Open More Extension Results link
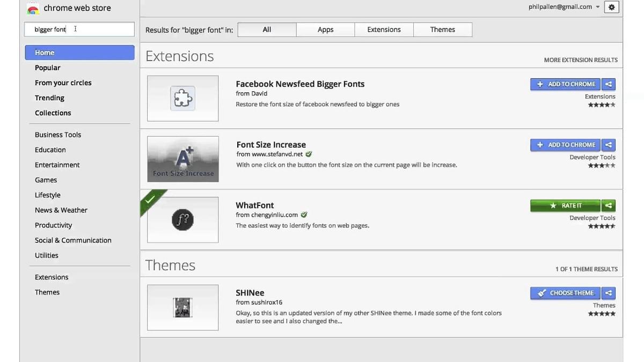 [581, 60]
